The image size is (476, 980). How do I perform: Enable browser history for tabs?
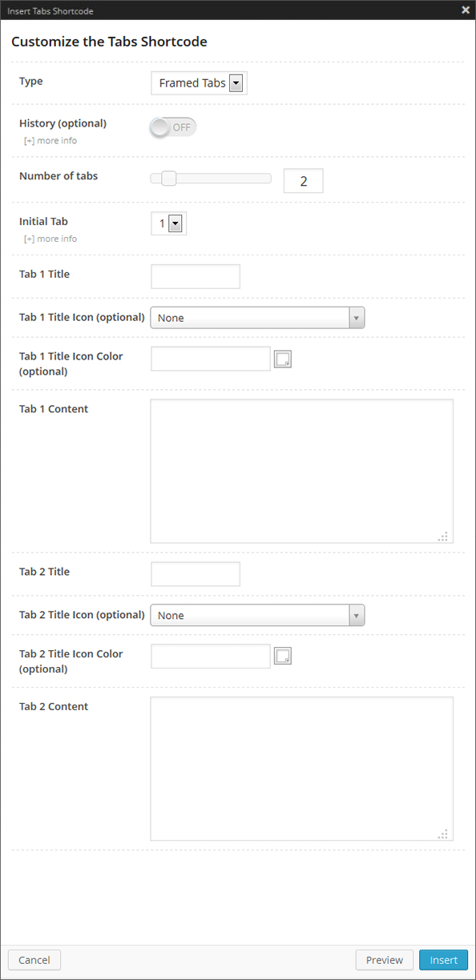172,127
